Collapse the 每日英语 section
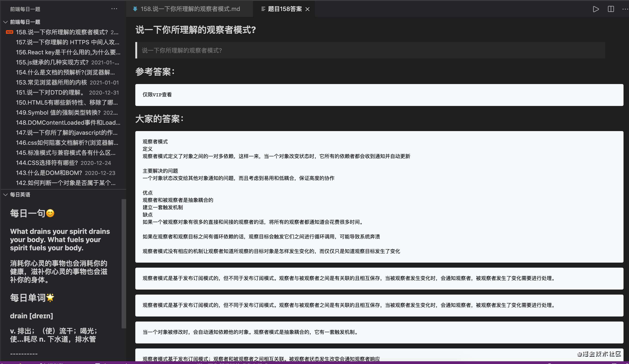This screenshot has width=629, height=364. pos(5,195)
